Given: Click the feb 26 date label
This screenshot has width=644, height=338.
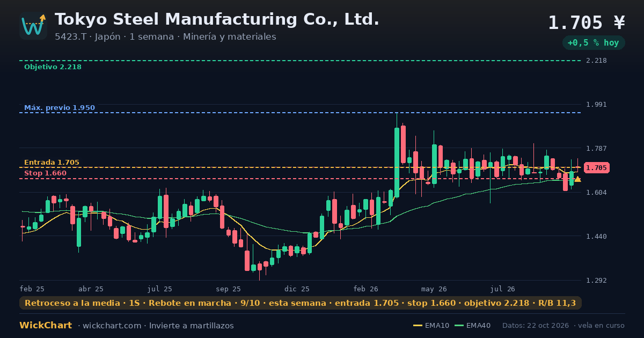Looking at the screenshot, I should pos(366,289).
